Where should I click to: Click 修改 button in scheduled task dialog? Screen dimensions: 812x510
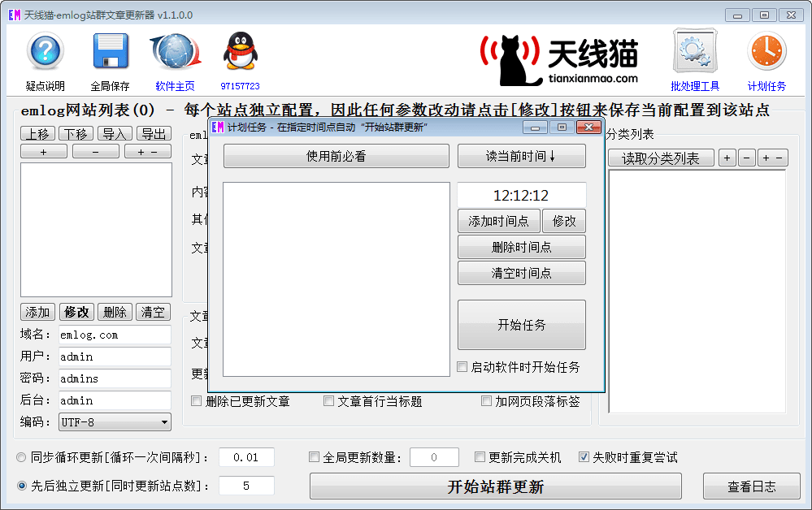coord(564,221)
